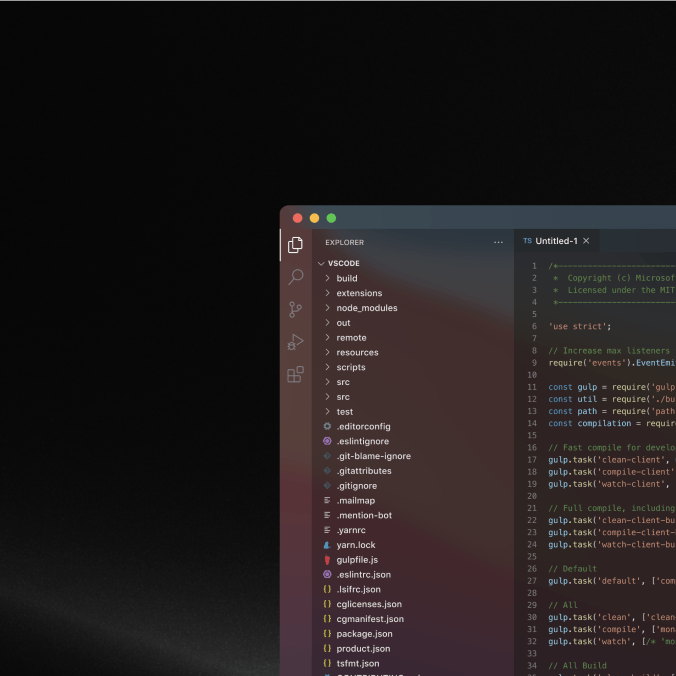
Task: Click the .editorconfig gear icon
Action: point(327,427)
